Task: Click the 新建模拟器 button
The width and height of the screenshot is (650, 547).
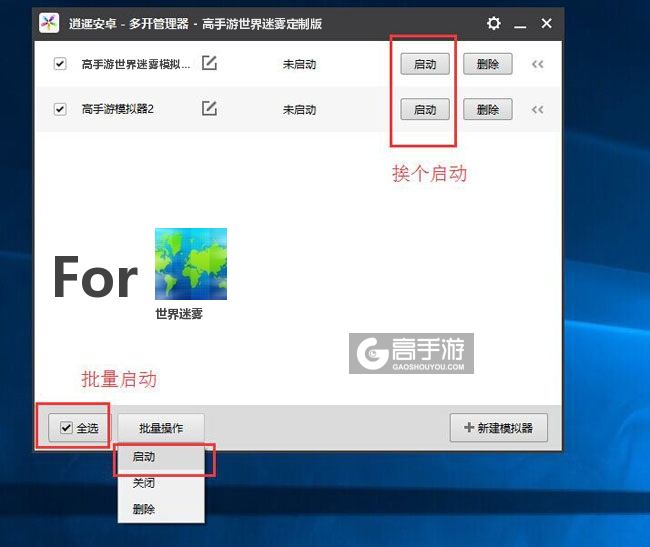Action: 499,428
